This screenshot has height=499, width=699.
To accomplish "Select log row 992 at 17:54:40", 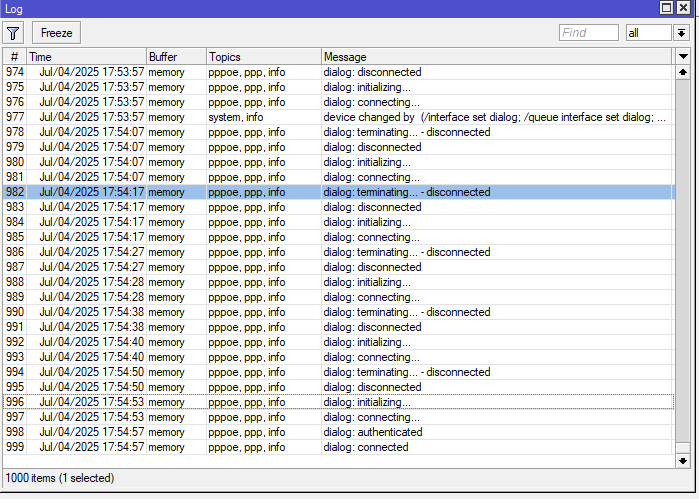I will point(338,342).
